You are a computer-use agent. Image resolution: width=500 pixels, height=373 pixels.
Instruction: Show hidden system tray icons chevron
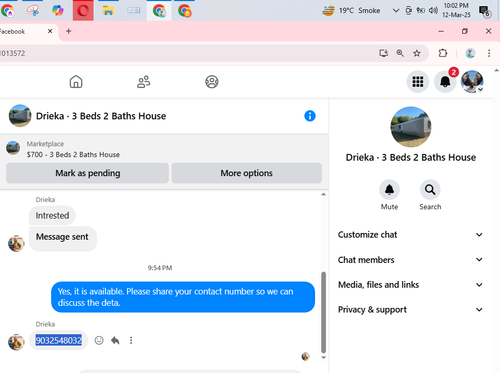pyautogui.click(x=396, y=11)
